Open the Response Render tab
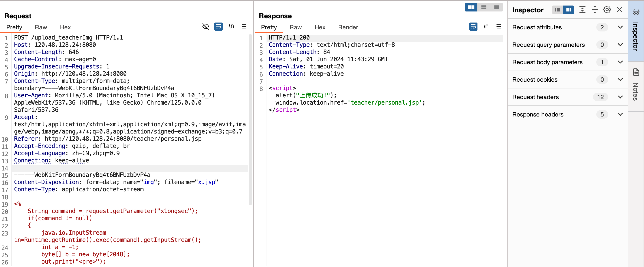The width and height of the screenshot is (644, 267). pos(348,27)
